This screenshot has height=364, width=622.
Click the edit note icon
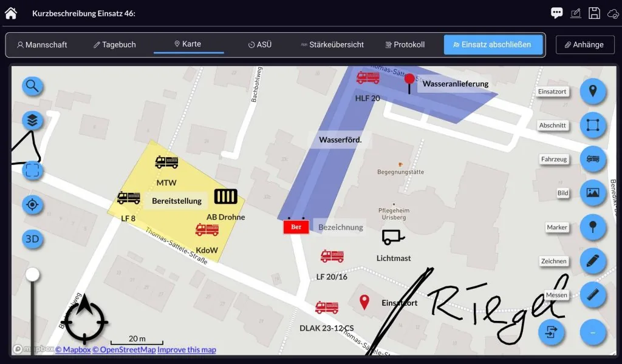pyautogui.click(x=576, y=13)
